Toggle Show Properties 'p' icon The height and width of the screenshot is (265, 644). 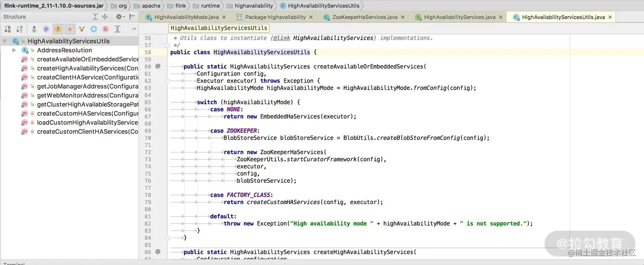46,29
